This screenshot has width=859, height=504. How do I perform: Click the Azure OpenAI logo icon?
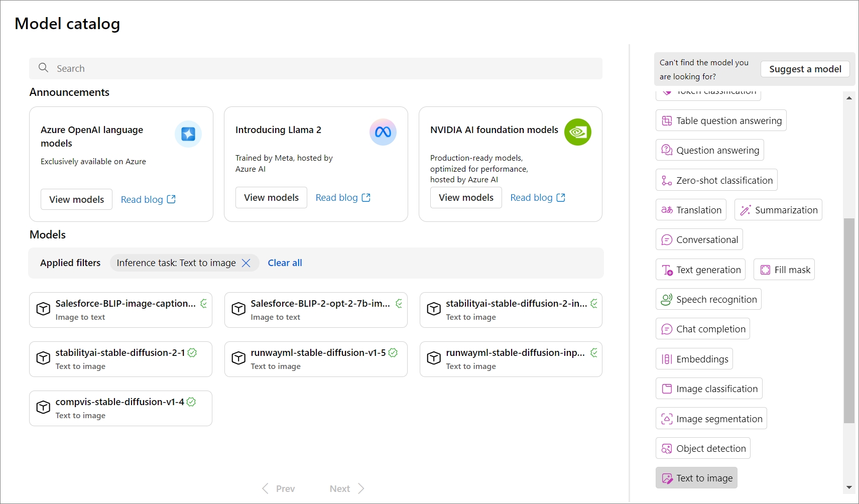point(188,134)
